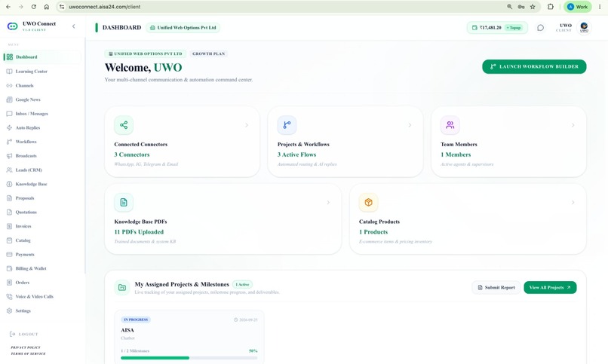Viewport: 608px width, 364px height.
Task: Bookmark the page with the star icon
Action: tap(533, 7)
